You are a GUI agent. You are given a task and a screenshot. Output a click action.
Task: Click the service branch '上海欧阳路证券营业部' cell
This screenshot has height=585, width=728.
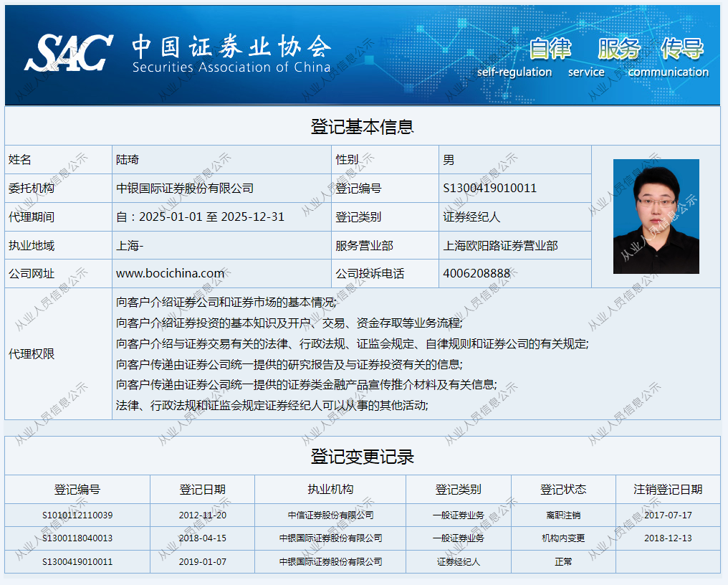coord(500,245)
